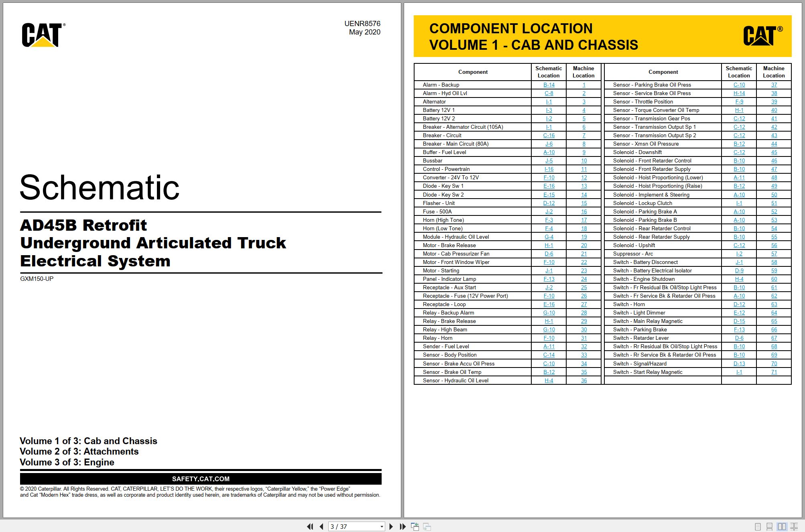Open machine location 10 for Bussbar
This screenshot has height=532, width=805.
583,160
